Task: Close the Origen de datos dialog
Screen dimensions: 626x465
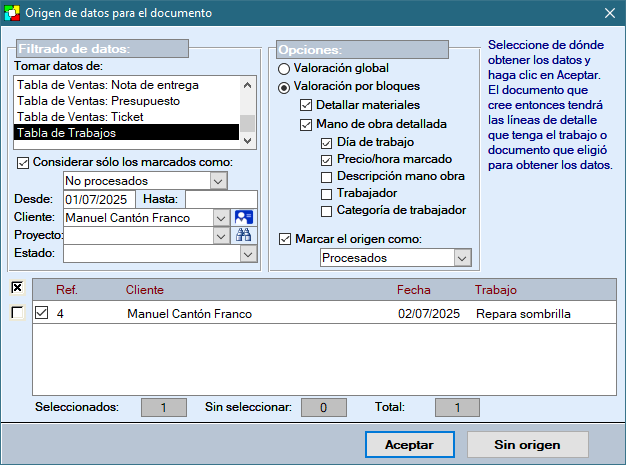Action: [x=609, y=13]
